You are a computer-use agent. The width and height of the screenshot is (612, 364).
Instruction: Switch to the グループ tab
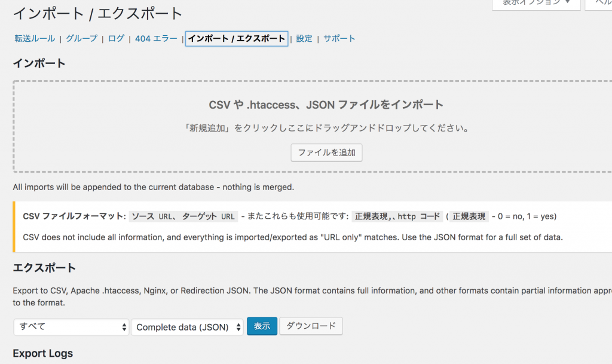(81, 39)
